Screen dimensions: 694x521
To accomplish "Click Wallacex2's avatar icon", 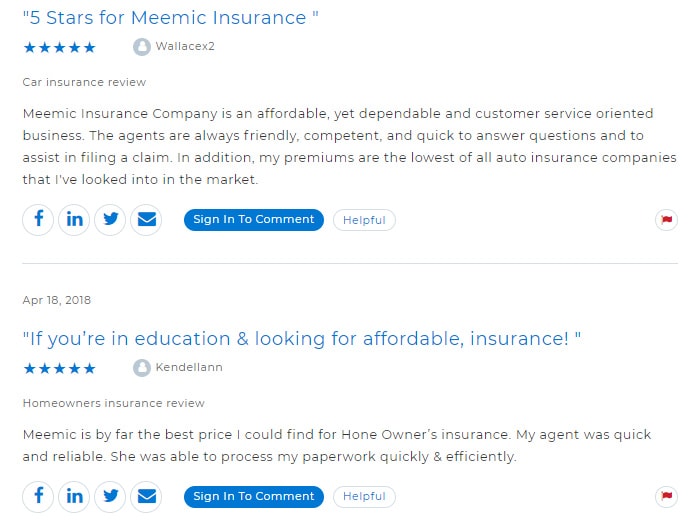I will click(142, 47).
